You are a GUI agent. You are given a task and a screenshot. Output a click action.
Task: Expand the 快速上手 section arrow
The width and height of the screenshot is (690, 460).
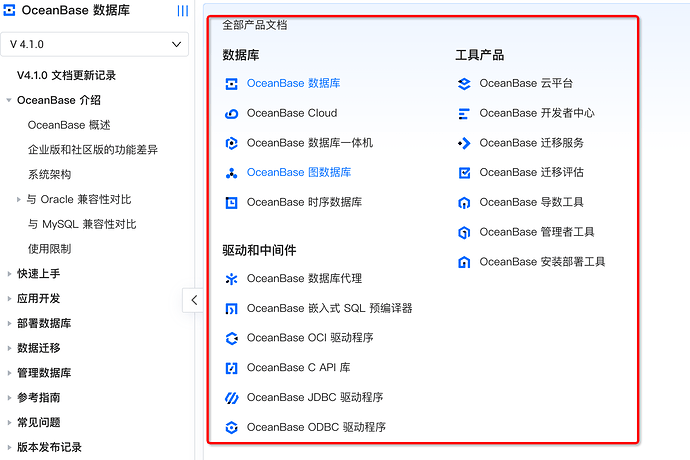click(x=9, y=274)
